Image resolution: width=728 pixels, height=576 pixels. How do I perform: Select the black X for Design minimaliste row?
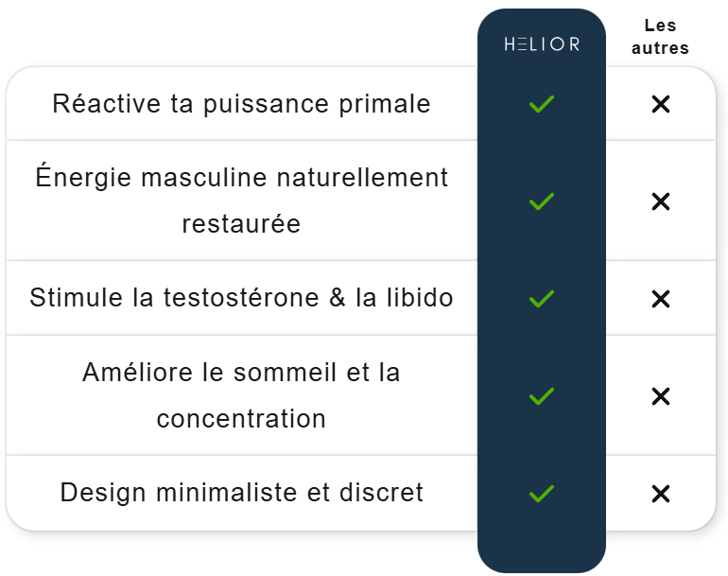(x=661, y=494)
